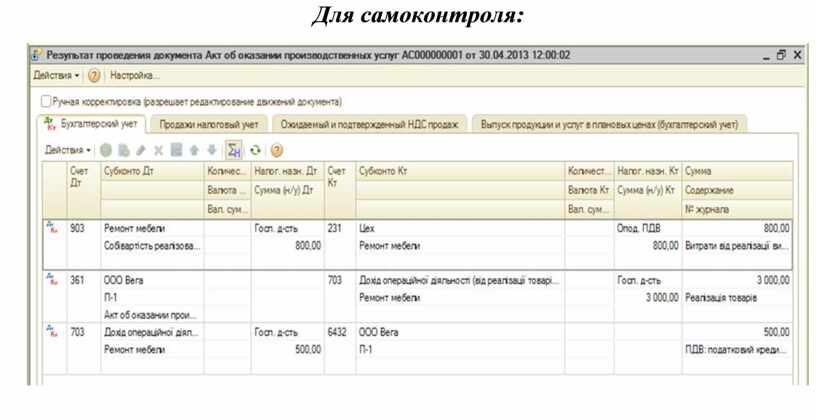Click the document icon in title bar
The height and width of the screenshot is (420, 816).
pyautogui.click(x=36, y=55)
